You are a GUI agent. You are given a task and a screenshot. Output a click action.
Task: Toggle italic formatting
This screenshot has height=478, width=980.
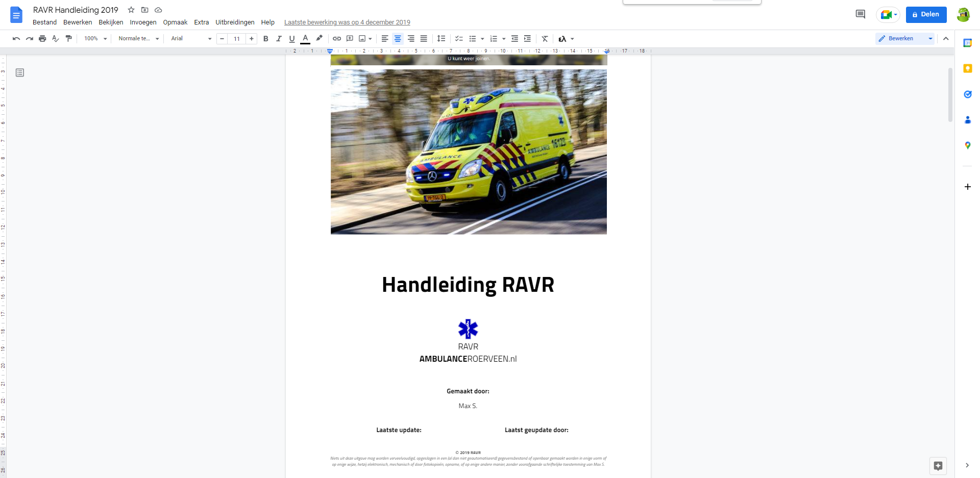coord(279,39)
